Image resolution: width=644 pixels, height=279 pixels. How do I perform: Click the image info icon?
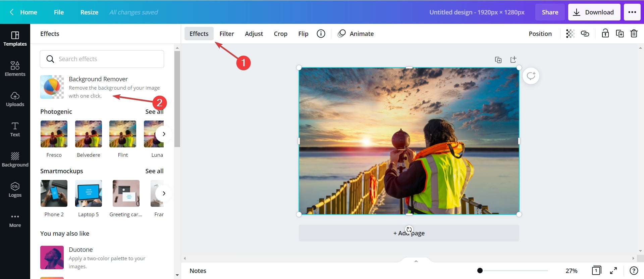point(321,34)
